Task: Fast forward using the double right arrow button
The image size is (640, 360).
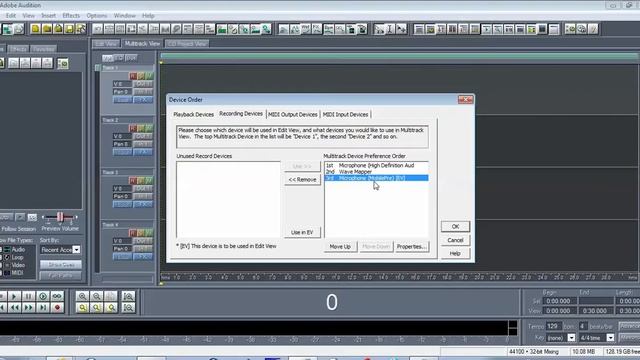Action: [x=29, y=308]
